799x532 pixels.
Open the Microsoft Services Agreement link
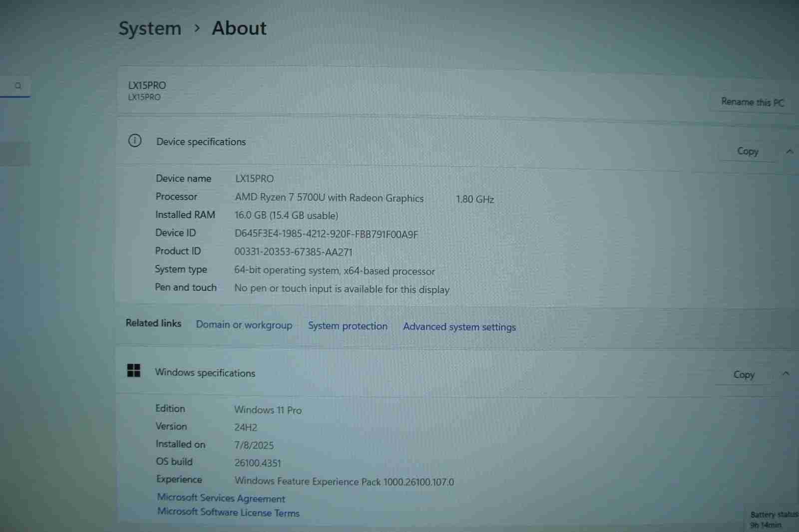click(221, 498)
